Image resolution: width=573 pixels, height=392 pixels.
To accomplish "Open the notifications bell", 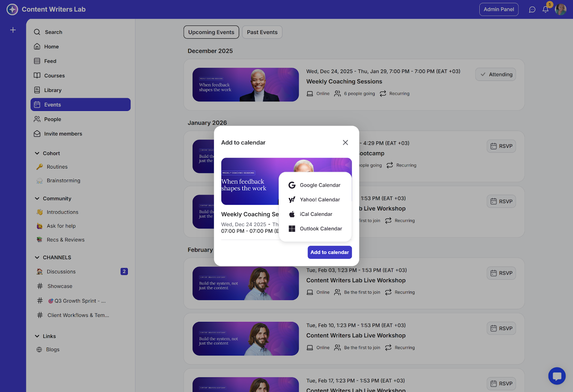I will (x=545, y=10).
